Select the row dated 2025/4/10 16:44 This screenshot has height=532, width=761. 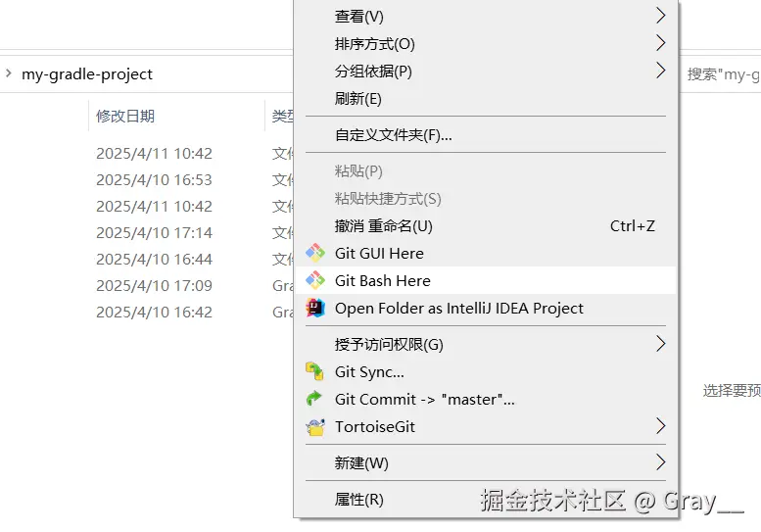pyautogui.click(x=154, y=260)
